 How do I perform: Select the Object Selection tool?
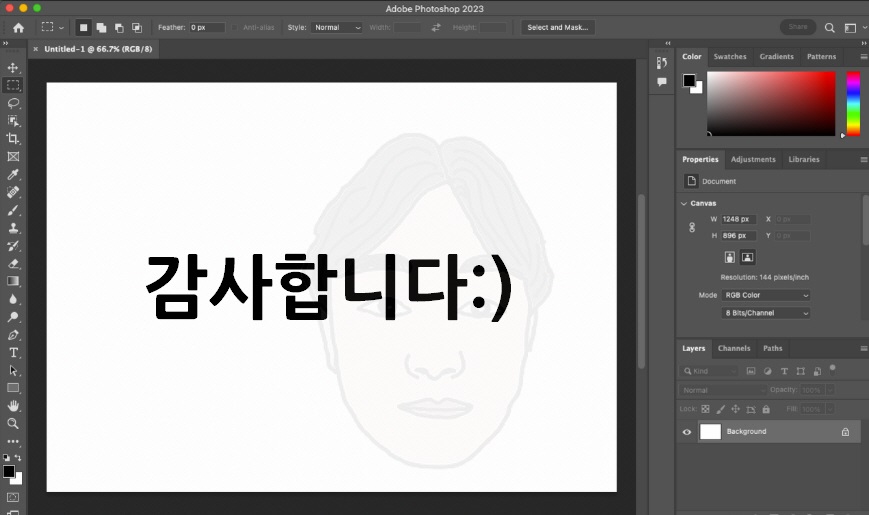click(13, 121)
